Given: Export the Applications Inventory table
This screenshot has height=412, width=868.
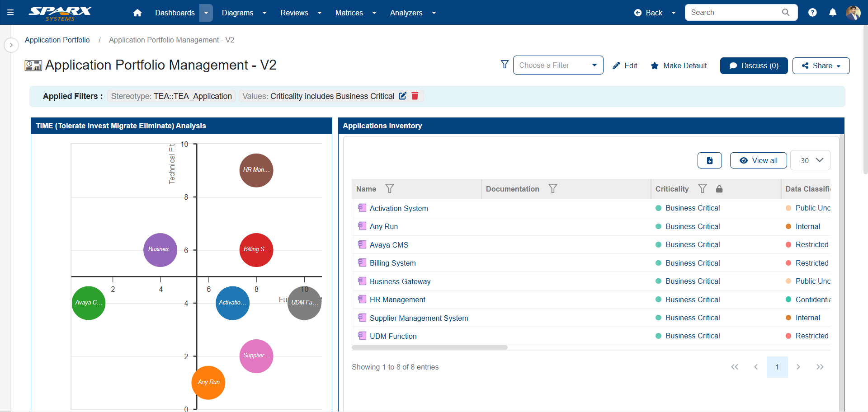Looking at the screenshot, I should click(x=709, y=160).
